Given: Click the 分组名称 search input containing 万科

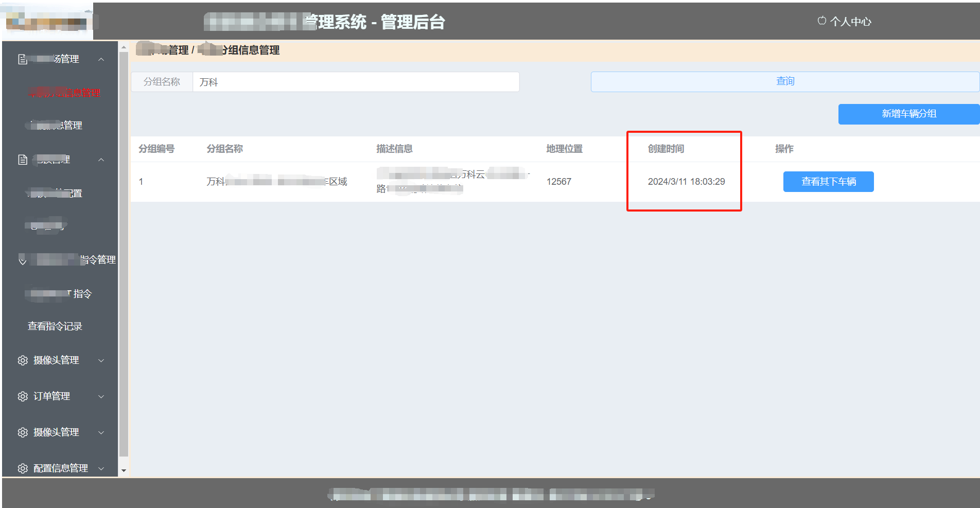Looking at the screenshot, I should coord(355,81).
